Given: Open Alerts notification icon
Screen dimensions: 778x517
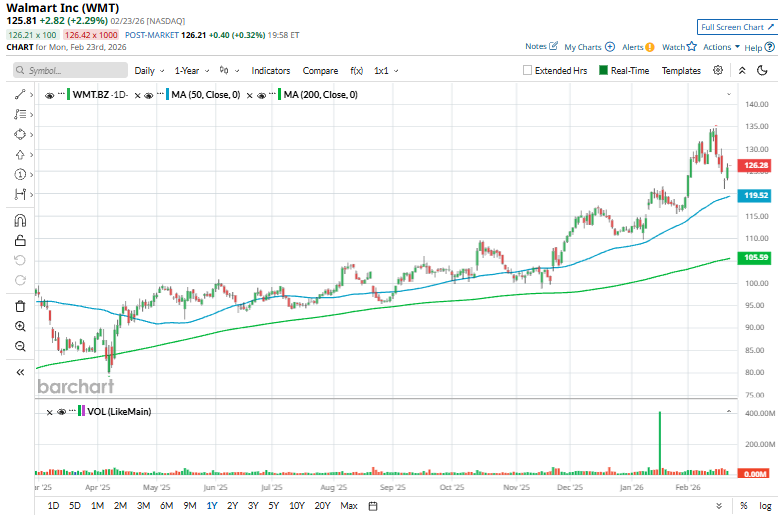Looking at the screenshot, I should coord(649,47).
